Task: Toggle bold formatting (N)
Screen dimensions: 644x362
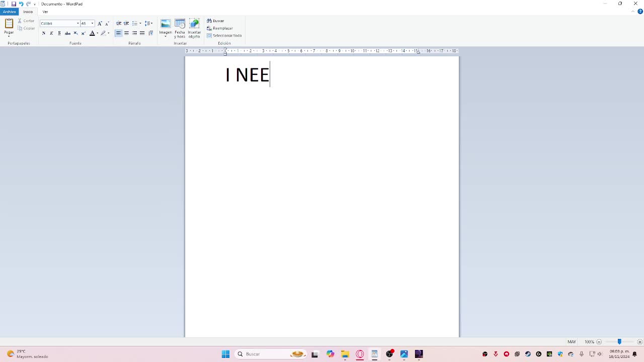Action: point(44,33)
